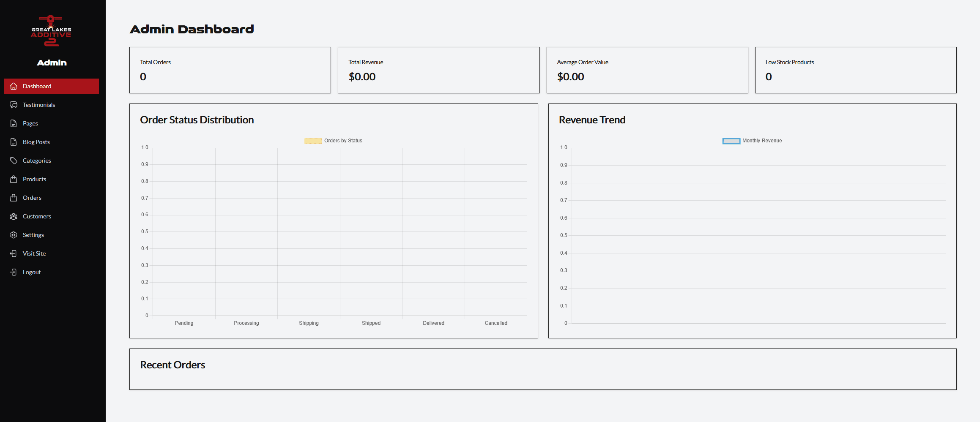Select the Total Orders stat card
Screen dimensions: 980x422
point(230,70)
